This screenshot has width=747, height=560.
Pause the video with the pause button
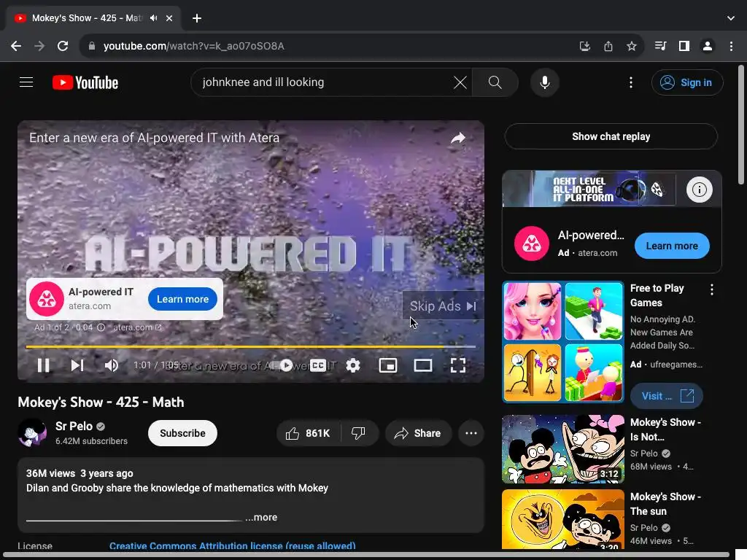[x=43, y=365]
